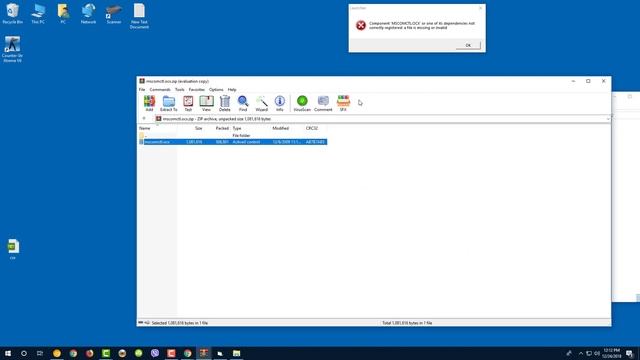Open the Counter-Strike desktop shortcut
Viewport: 640px width, 360px height.
[12, 49]
